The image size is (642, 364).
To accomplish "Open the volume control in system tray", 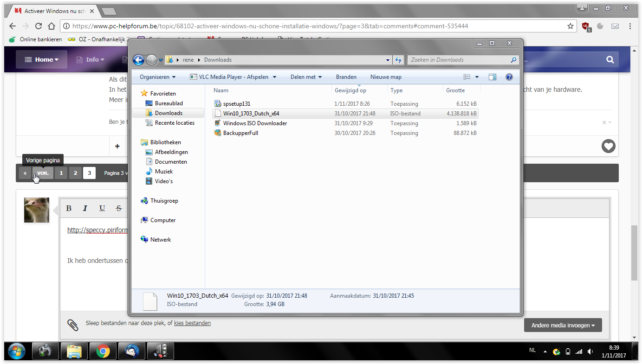I will click(x=590, y=351).
